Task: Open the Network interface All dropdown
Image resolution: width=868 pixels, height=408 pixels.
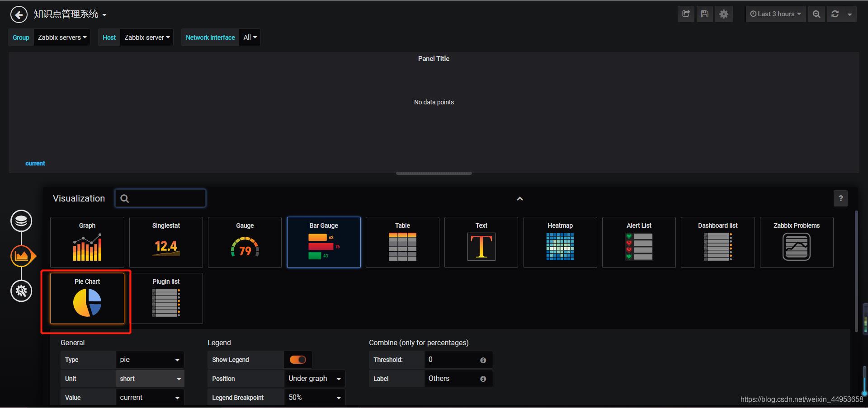Action: 250,38
